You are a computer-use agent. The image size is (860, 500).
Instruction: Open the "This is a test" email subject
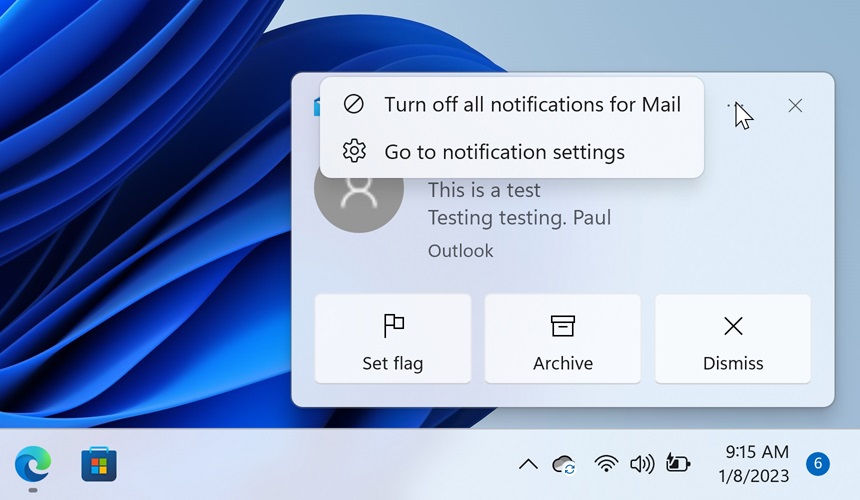pyautogui.click(x=484, y=190)
